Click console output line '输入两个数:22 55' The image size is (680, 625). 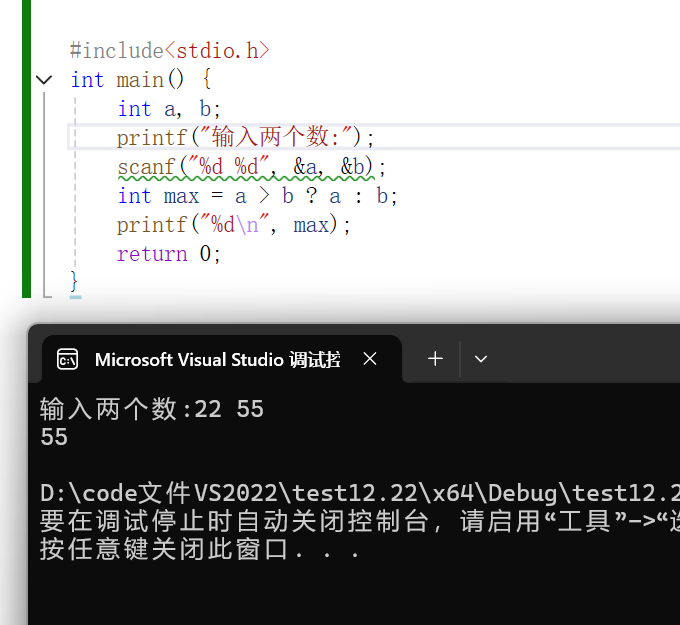152,409
